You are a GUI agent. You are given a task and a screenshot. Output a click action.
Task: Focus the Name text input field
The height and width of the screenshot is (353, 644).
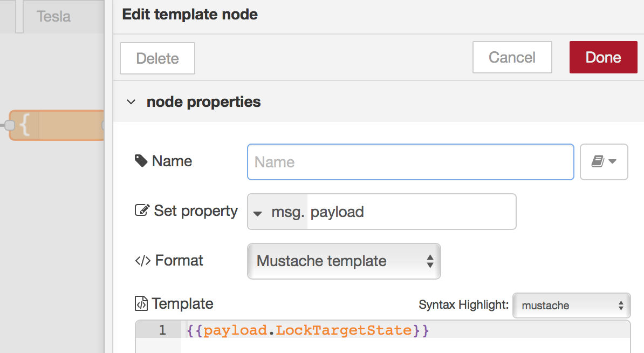[410, 161]
